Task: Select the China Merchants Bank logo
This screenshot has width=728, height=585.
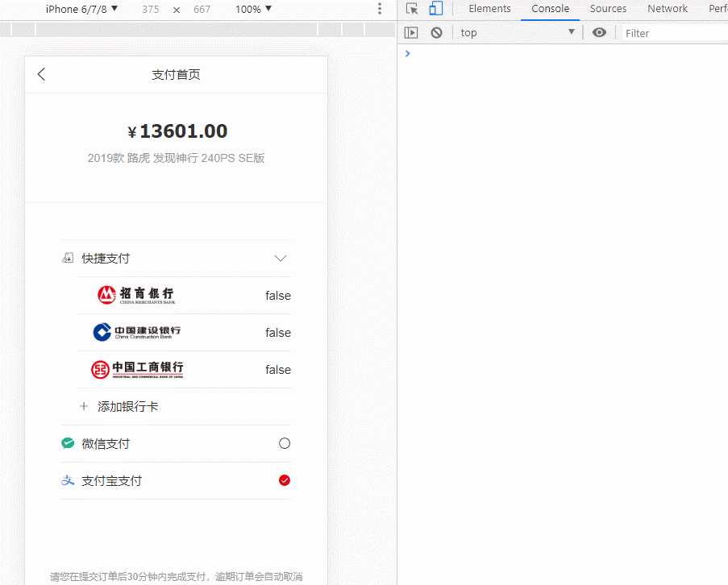Action: (136, 295)
